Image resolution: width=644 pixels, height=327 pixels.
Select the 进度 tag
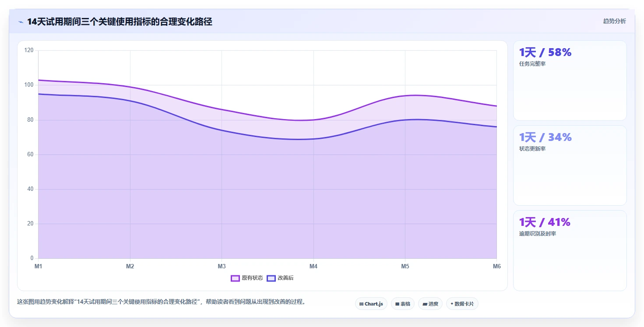pyautogui.click(x=430, y=304)
